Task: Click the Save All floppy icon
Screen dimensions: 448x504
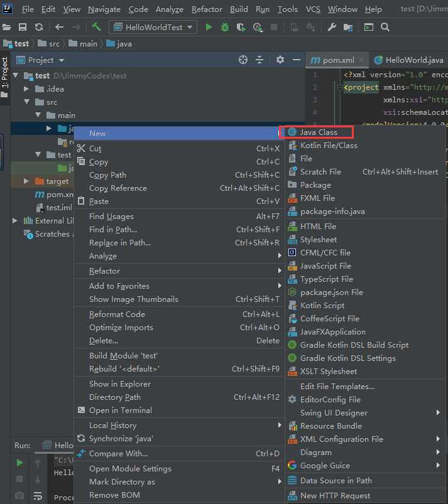Action: [x=23, y=28]
